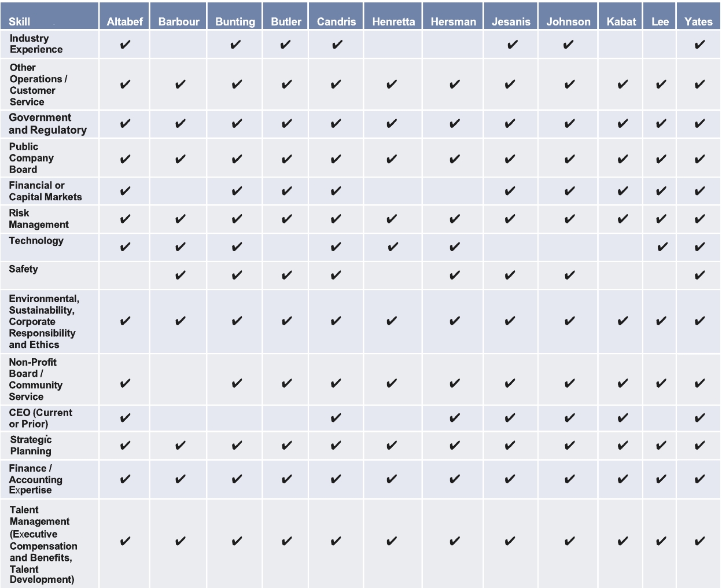
Task: Select the Government and Regulatory row label
Action: click(47, 124)
